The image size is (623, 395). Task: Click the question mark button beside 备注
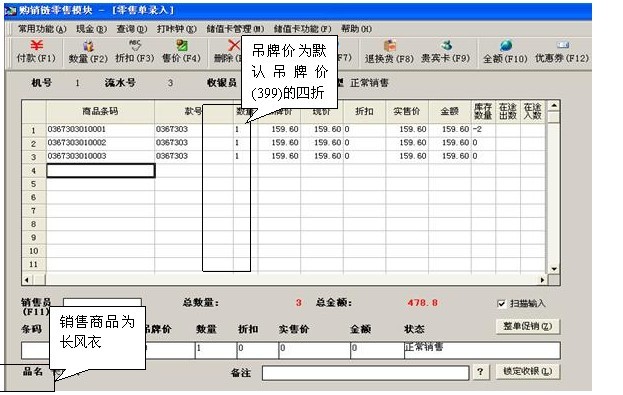click(x=480, y=372)
